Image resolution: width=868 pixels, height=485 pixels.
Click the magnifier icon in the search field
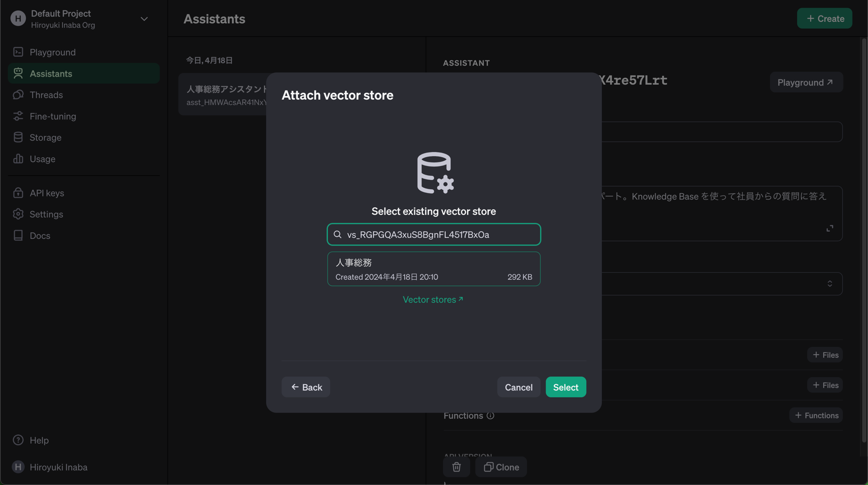click(x=337, y=234)
